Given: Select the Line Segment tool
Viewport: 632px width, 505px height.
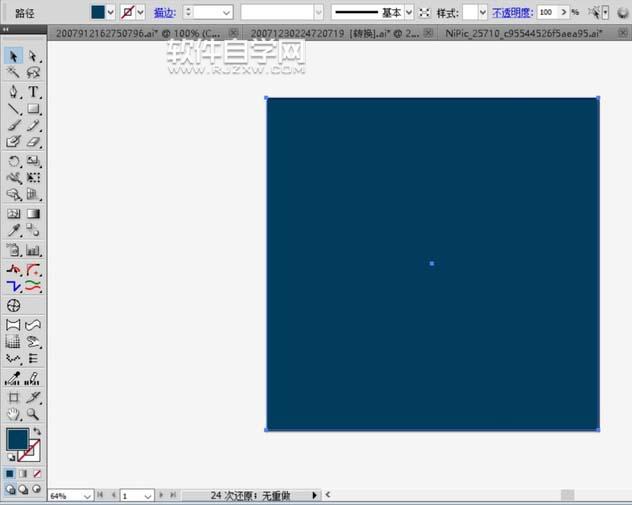Looking at the screenshot, I should coord(13,109).
